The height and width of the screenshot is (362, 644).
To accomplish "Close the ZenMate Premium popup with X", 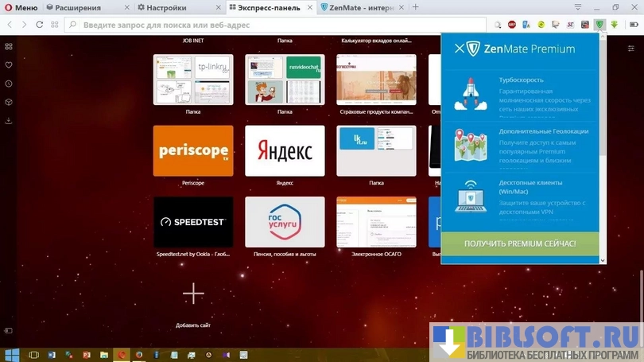I will (x=460, y=49).
